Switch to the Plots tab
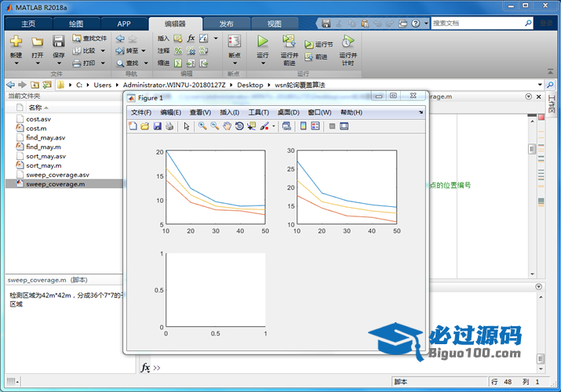 76,24
